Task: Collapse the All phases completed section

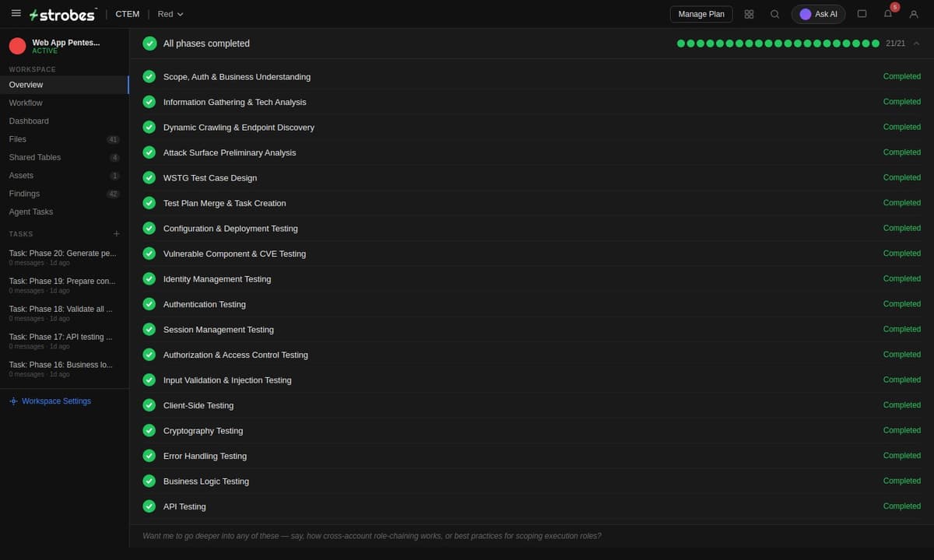Action: 916,44
